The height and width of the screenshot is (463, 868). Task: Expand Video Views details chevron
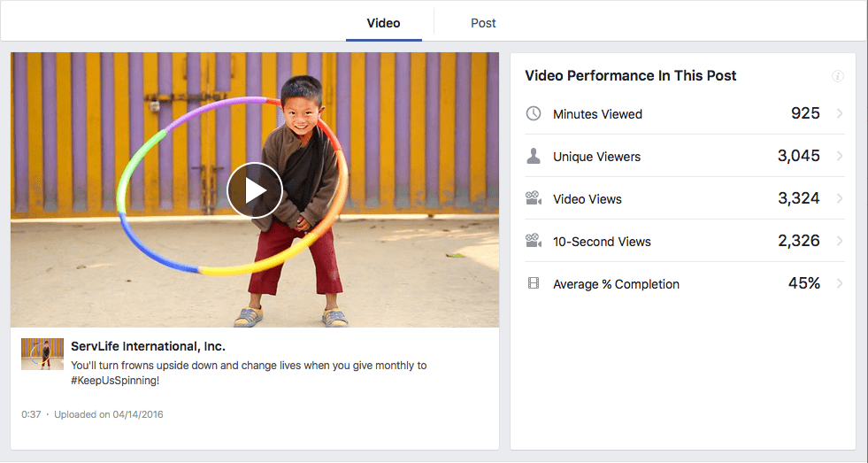coord(839,198)
